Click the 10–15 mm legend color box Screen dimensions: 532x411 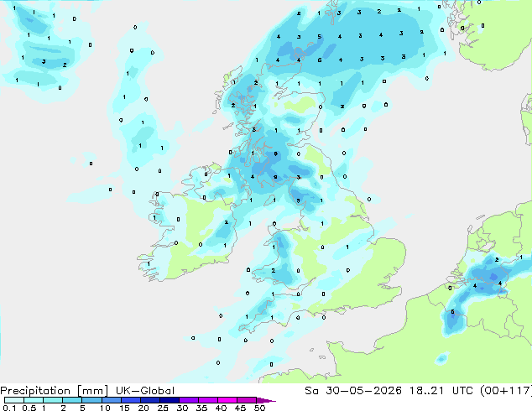[112, 400]
